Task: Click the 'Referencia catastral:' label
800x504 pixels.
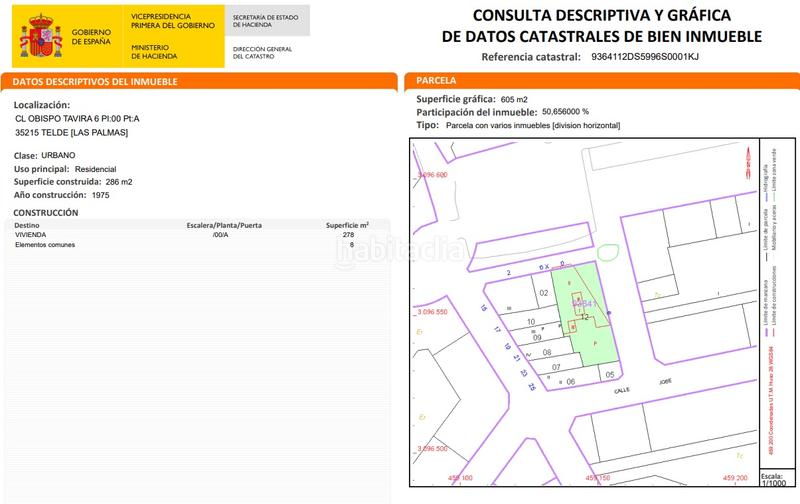Action: click(x=531, y=57)
